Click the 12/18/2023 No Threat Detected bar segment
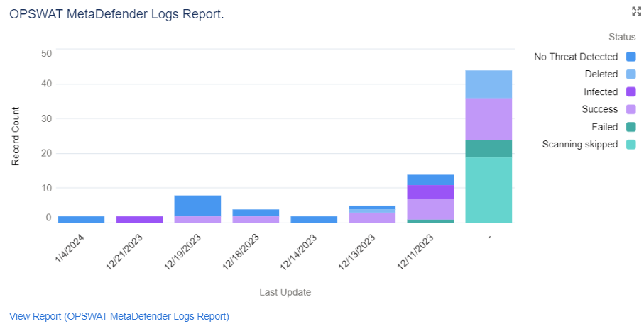The width and height of the screenshot is (644, 324). 256,213
